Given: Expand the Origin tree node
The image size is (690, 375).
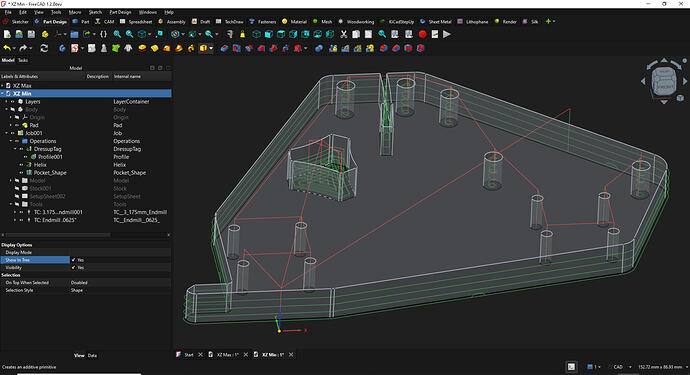Looking at the screenshot, I should tap(11, 118).
